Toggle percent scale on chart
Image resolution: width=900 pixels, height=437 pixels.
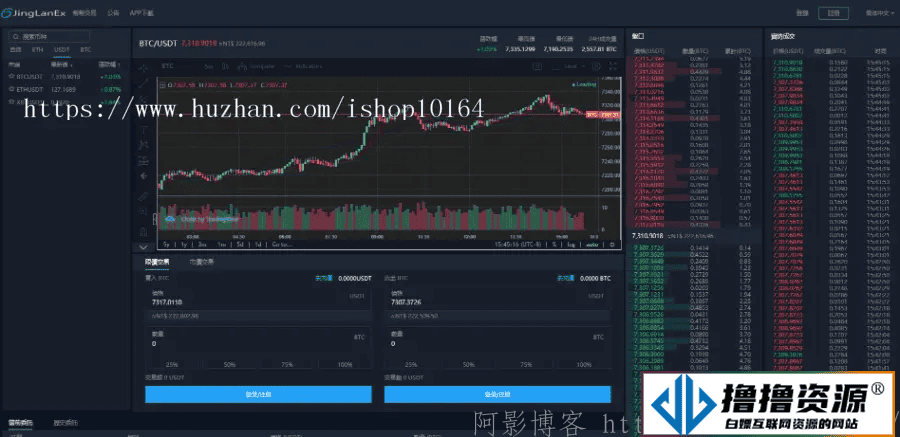[554, 244]
